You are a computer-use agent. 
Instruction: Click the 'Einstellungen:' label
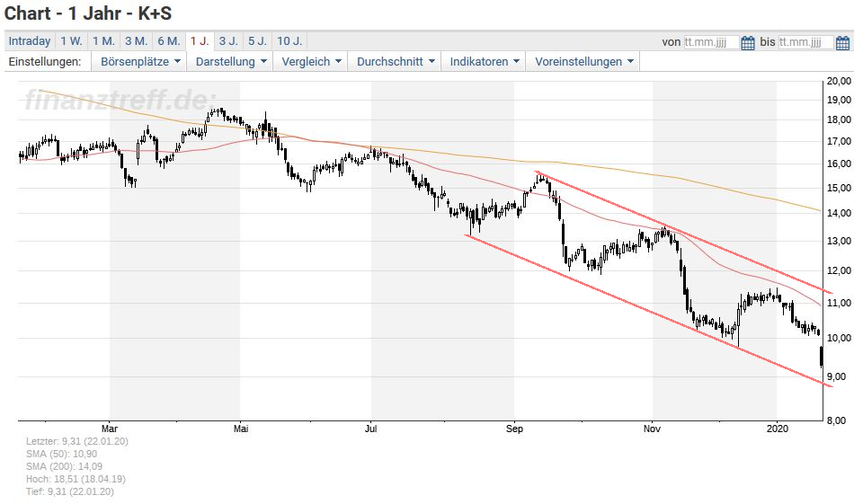click(45, 61)
